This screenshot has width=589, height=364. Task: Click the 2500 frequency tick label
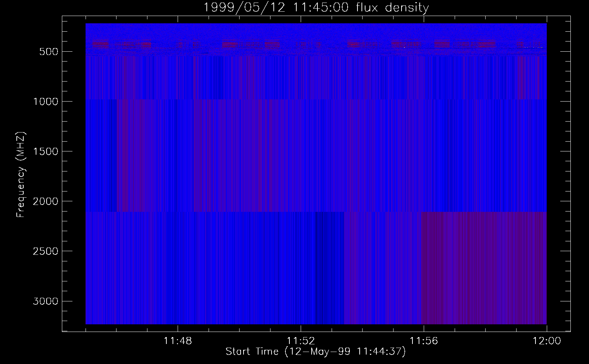tap(46, 251)
